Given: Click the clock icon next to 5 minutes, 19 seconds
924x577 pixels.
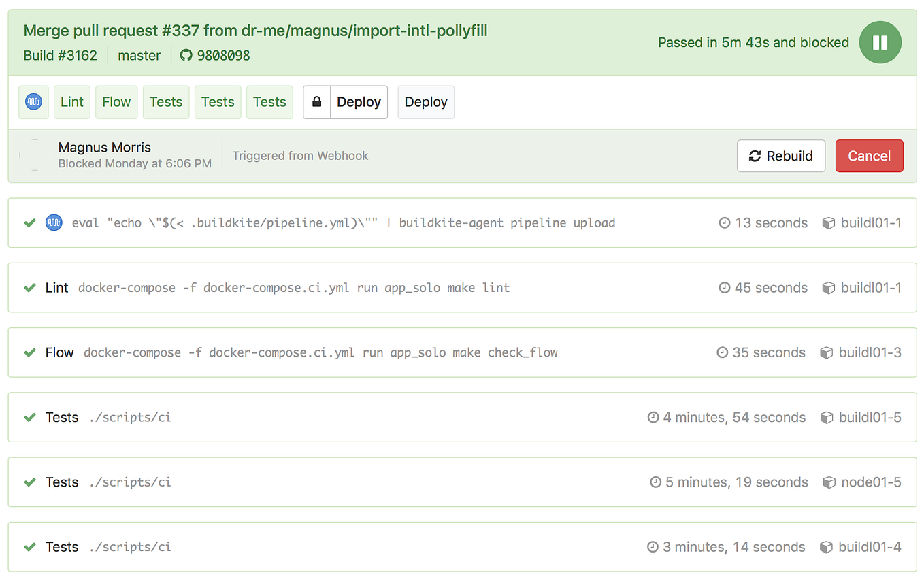Looking at the screenshot, I should 656,482.
